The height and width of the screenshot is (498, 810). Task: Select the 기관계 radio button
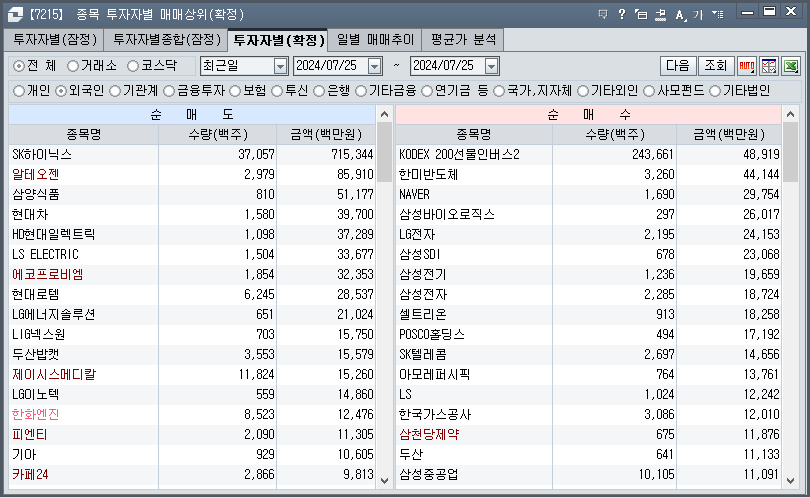115,91
